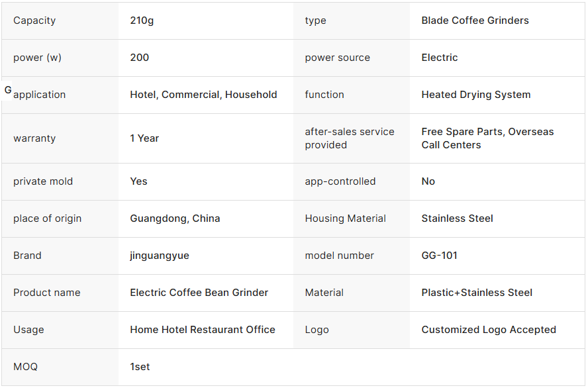Select the GG-101 model number value
Screen dimensions: 588x388
click(x=439, y=256)
